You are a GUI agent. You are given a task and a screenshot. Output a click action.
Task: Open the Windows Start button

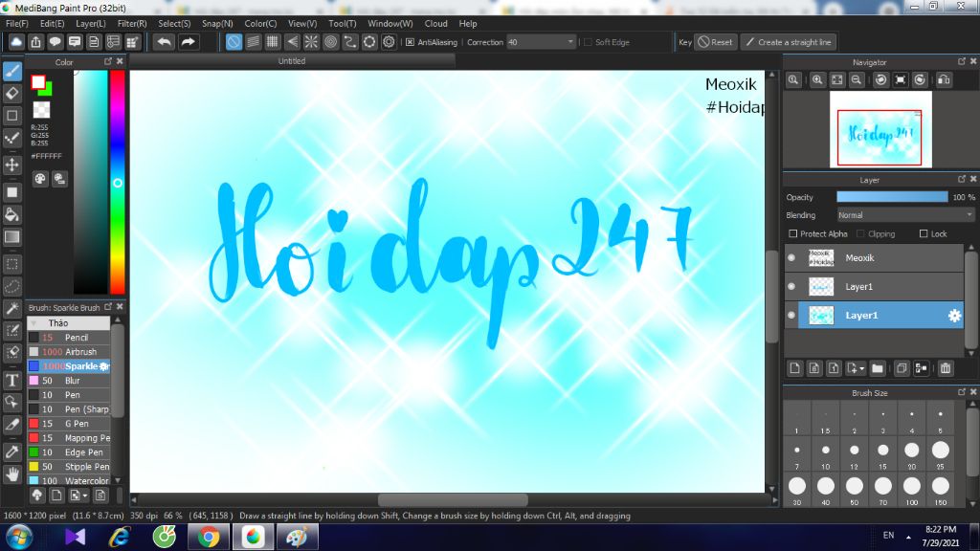click(19, 538)
